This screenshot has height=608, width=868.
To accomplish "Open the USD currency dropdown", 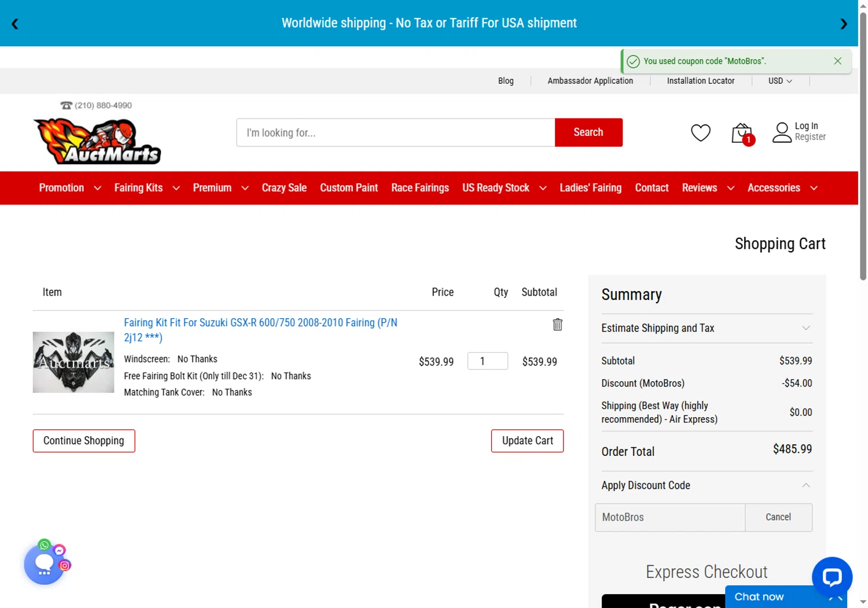I will coord(780,81).
